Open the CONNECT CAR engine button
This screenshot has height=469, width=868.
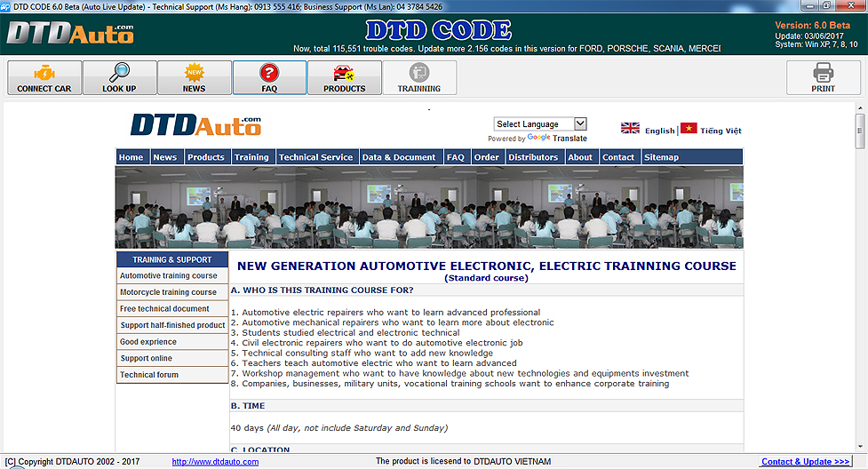(x=44, y=78)
